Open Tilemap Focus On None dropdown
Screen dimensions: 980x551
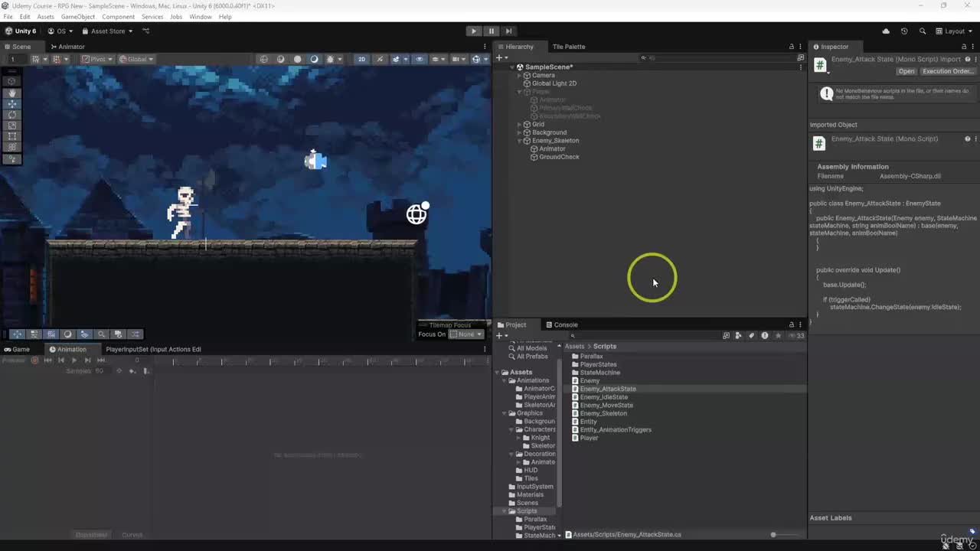(466, 334)
